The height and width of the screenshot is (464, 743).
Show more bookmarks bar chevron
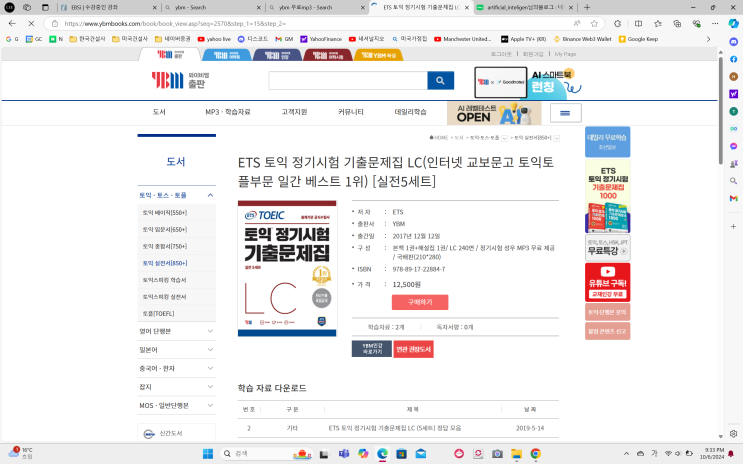click(708, 39)
